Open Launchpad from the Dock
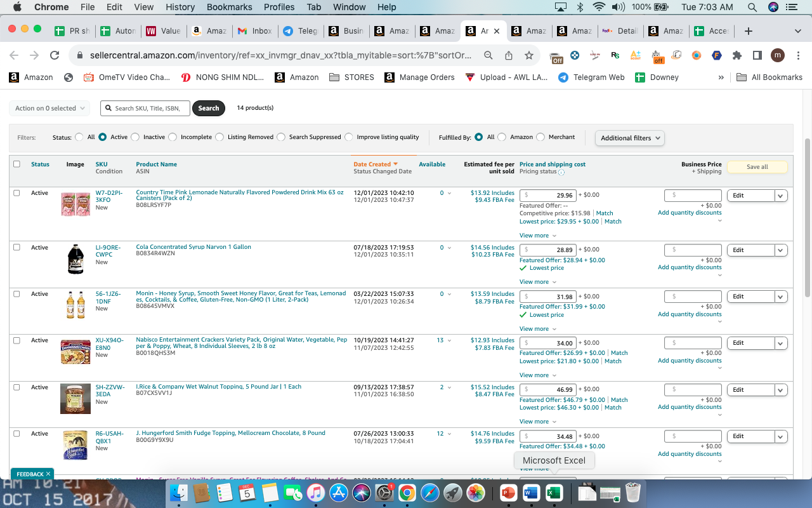 tap(453, 493)
